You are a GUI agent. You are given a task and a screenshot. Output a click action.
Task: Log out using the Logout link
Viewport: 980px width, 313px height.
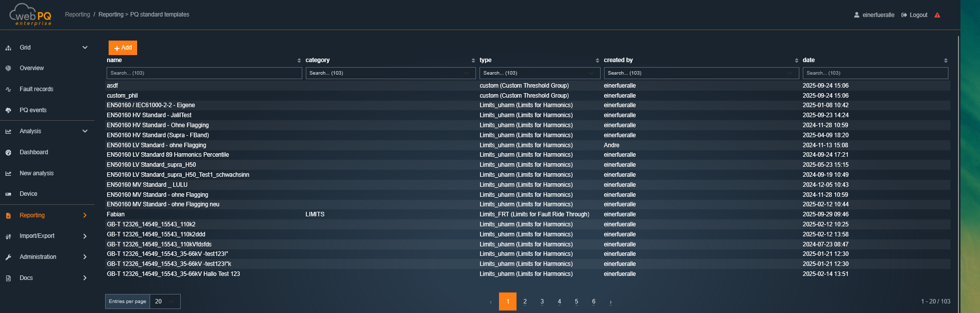918,15
